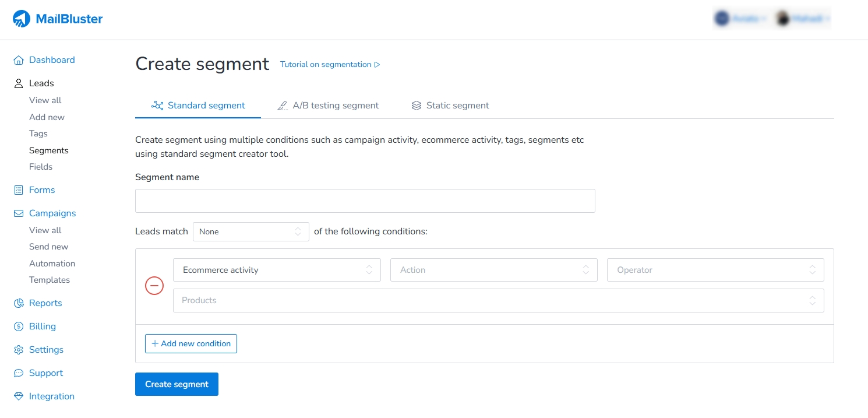Switch to A/B testing segment tab
This screenshot has width=868, height=418.
[x=328, y=106]
